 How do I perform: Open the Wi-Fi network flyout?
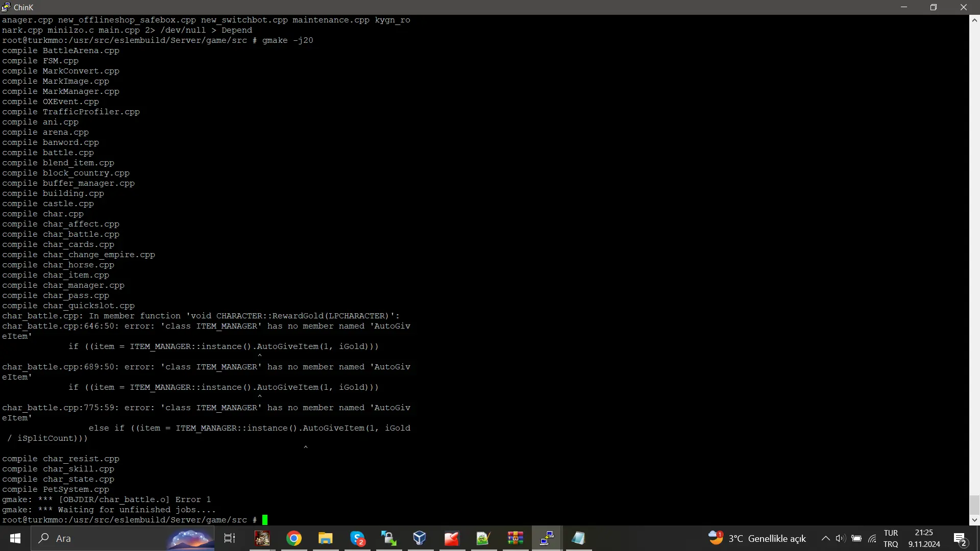[x=872, y=538]
